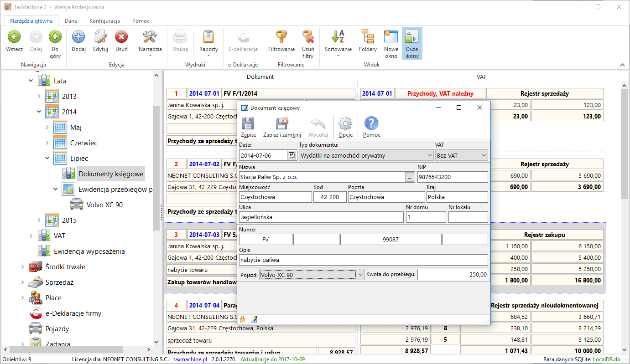Expand the 2013 year tree node
This screenshot has width=630, height=364.
(x=39, y=97)
